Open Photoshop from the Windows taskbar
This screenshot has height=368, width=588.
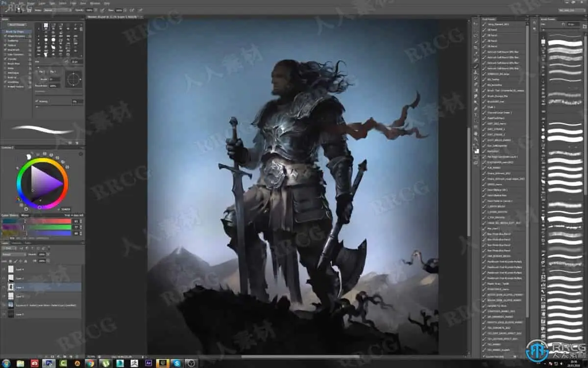(48, 363)
